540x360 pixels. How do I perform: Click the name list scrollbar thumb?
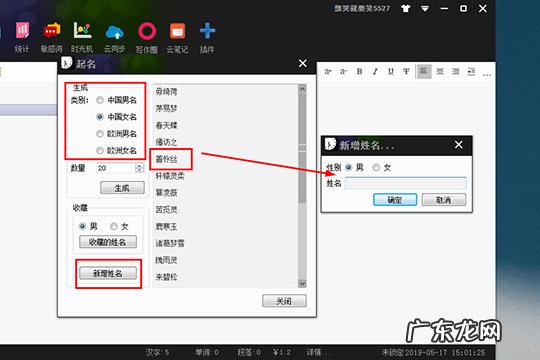click(x=302, y=148)
